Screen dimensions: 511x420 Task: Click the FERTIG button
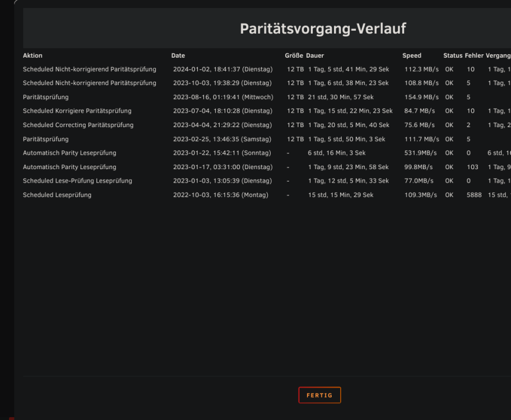point(319,395)
